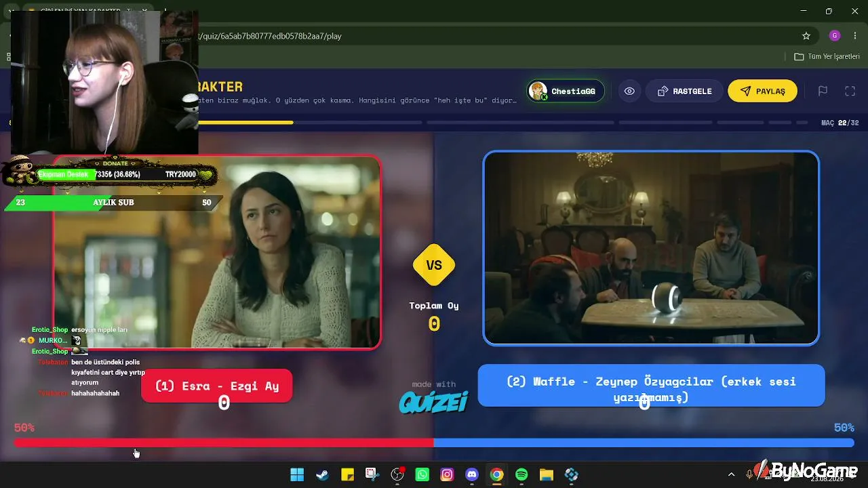This screenshot has width=868, height=488.
Task: Select the Waffle image card on the right
Action: 651,248
